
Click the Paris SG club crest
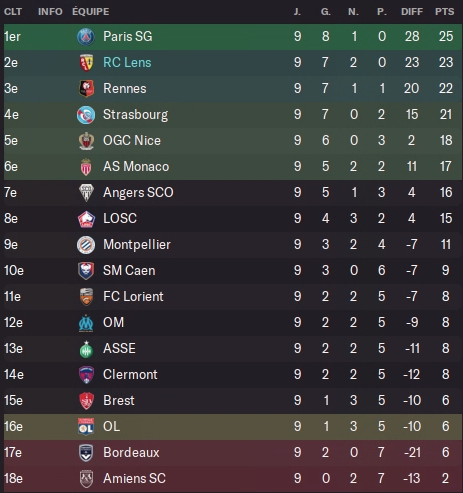coord(86,37)
